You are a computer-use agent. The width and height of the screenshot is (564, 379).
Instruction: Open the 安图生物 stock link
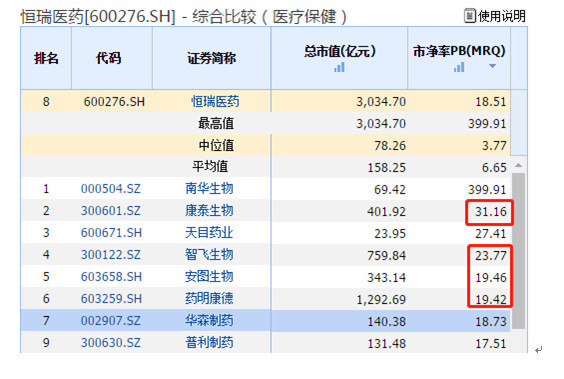[209, 277]
